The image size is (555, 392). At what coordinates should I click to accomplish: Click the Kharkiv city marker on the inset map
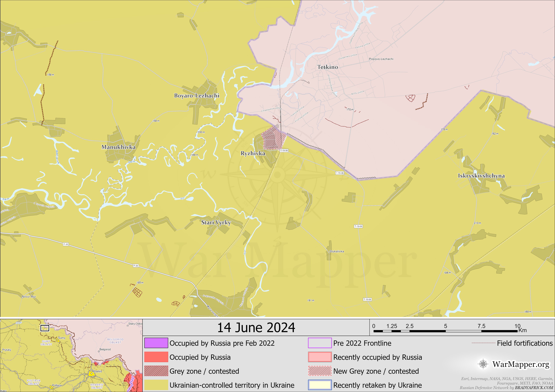point(91,374)
